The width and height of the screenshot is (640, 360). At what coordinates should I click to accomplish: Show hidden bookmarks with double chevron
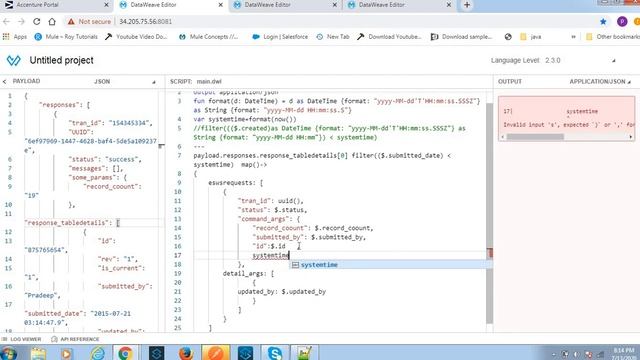(573, 37)
